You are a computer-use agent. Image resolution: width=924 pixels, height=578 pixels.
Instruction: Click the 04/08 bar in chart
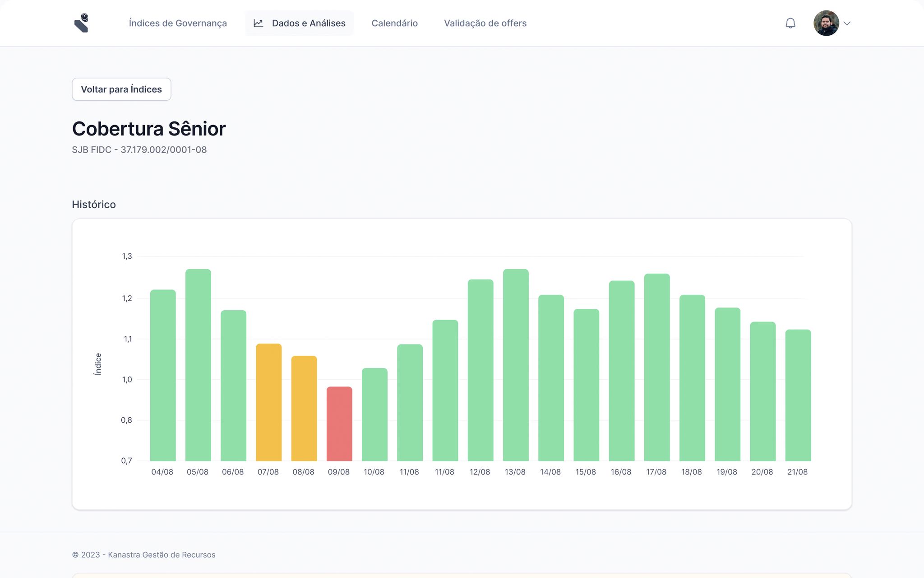163,375
